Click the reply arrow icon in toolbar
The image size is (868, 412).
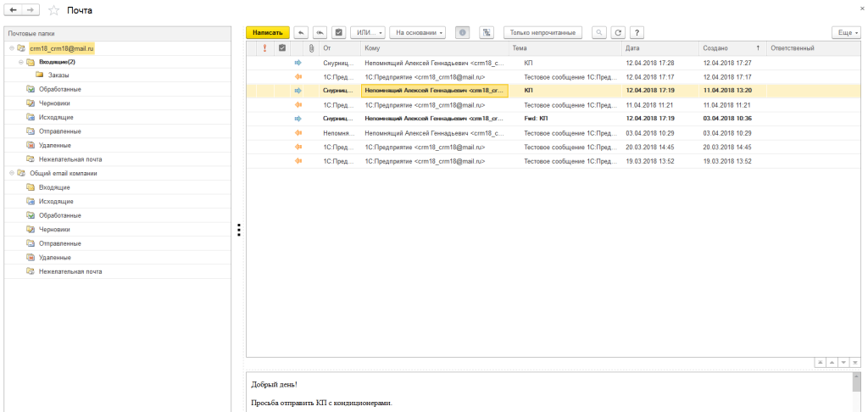point(301,32)
